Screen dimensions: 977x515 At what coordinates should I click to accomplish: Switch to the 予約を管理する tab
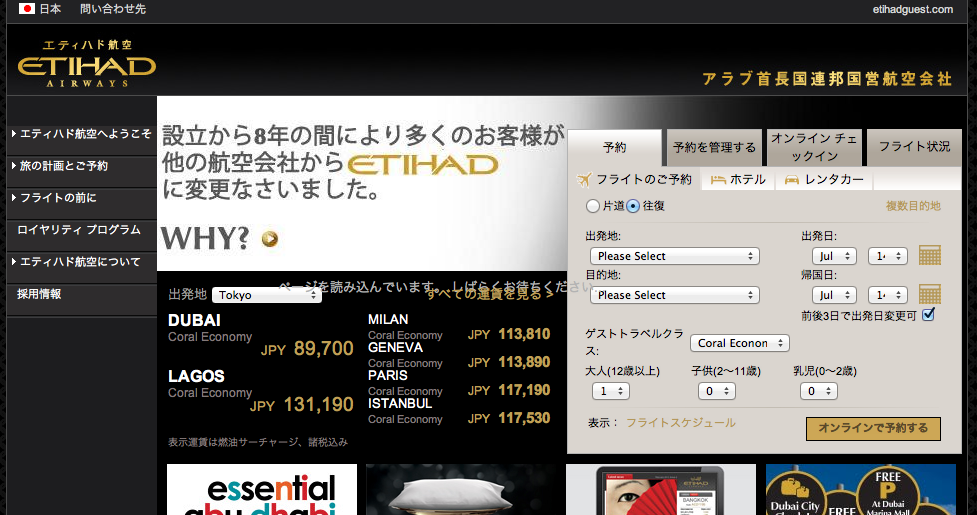pos(714,148)
